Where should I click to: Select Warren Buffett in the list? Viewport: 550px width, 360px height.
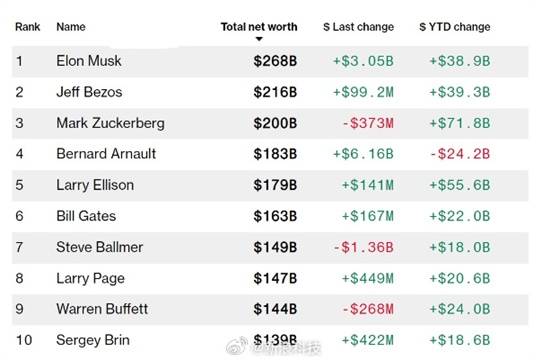(102, 309)
